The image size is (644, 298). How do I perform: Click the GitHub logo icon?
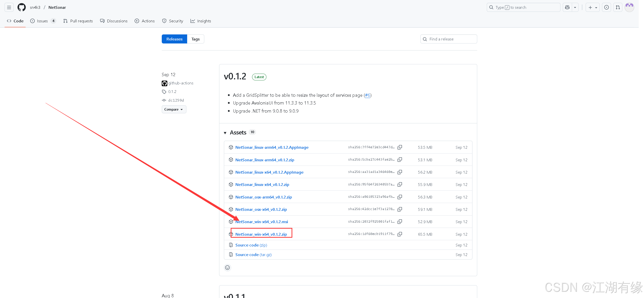pyautogui.click(x=22, y=7)
